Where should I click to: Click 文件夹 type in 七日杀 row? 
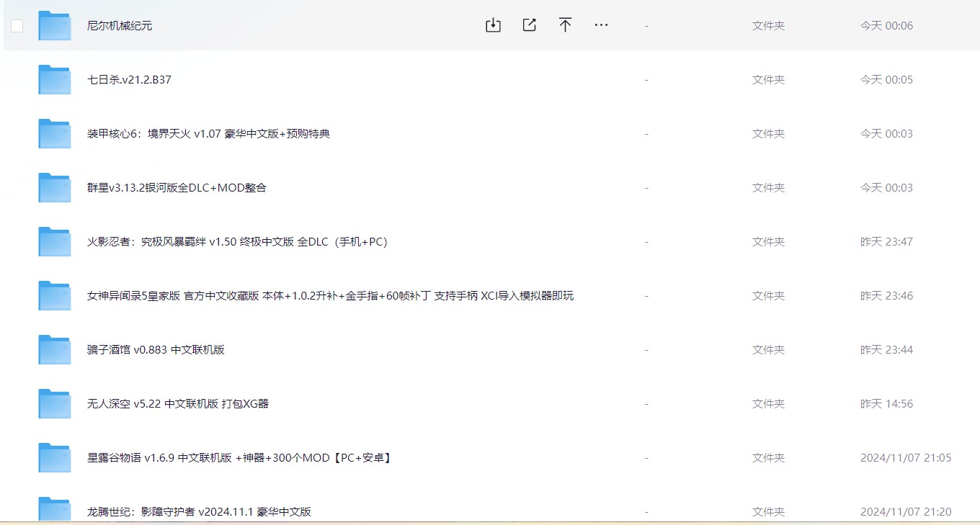click(768, 80)
